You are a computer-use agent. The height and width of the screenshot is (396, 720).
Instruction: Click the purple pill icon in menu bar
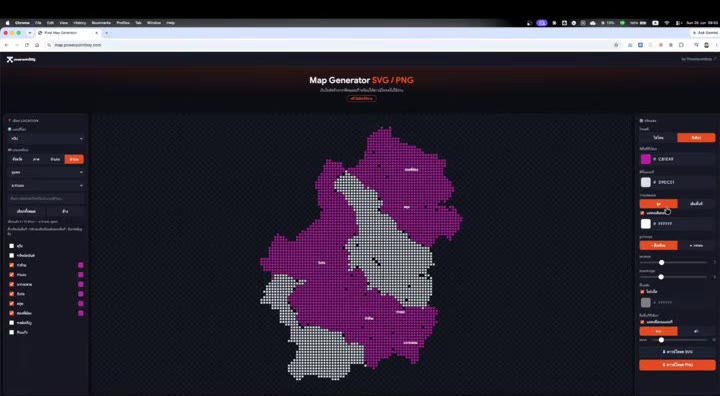tap(542, 23)
